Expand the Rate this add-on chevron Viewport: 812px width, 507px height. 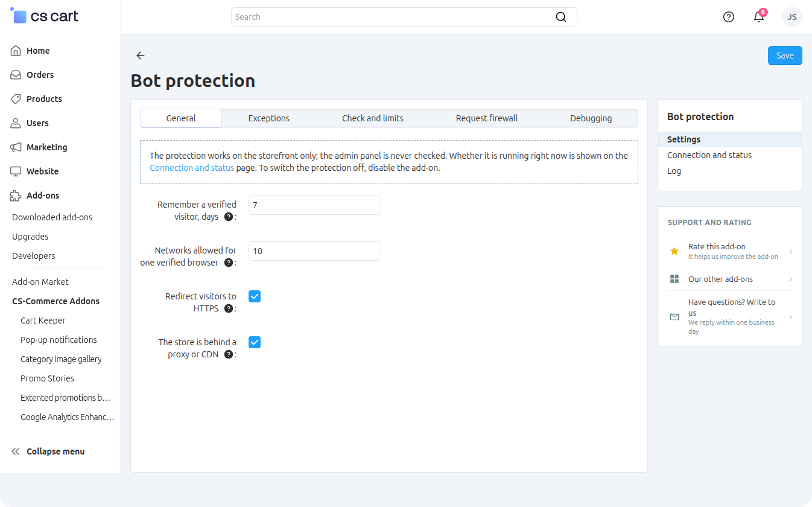791,251
